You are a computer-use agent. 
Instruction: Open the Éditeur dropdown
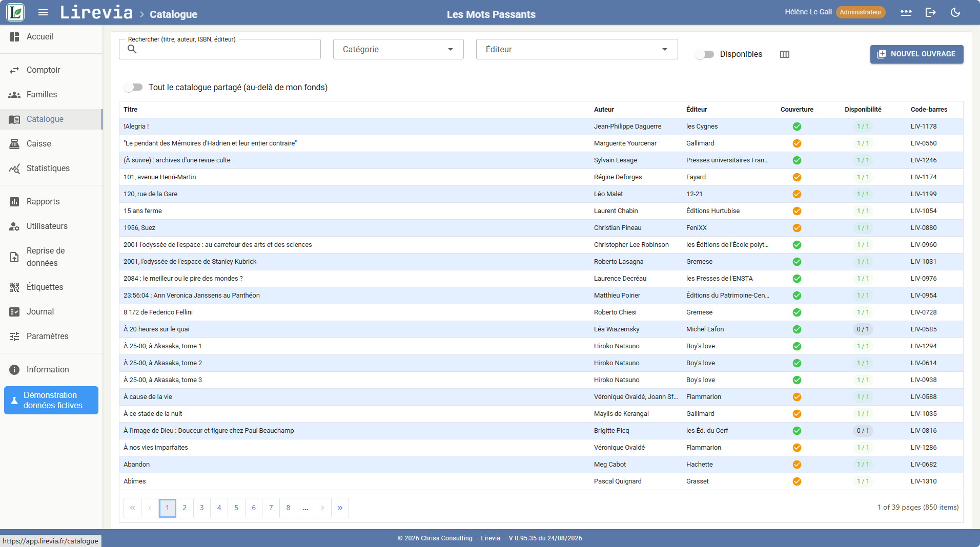tap(577, 49)
